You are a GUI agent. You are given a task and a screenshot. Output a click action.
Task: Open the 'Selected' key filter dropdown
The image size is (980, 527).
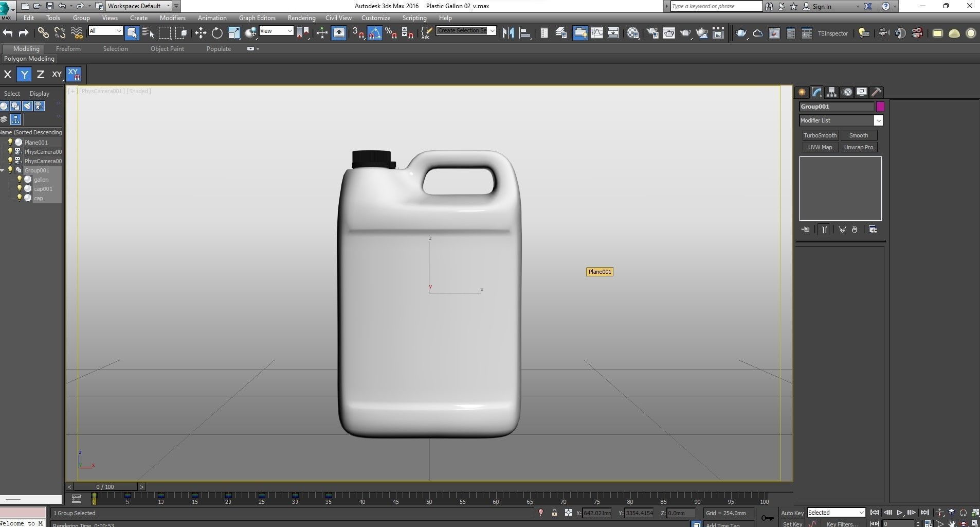pos(836,513)
